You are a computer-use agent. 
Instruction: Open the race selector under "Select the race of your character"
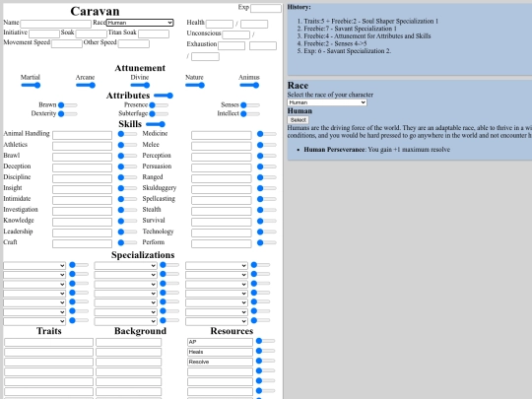327,102
